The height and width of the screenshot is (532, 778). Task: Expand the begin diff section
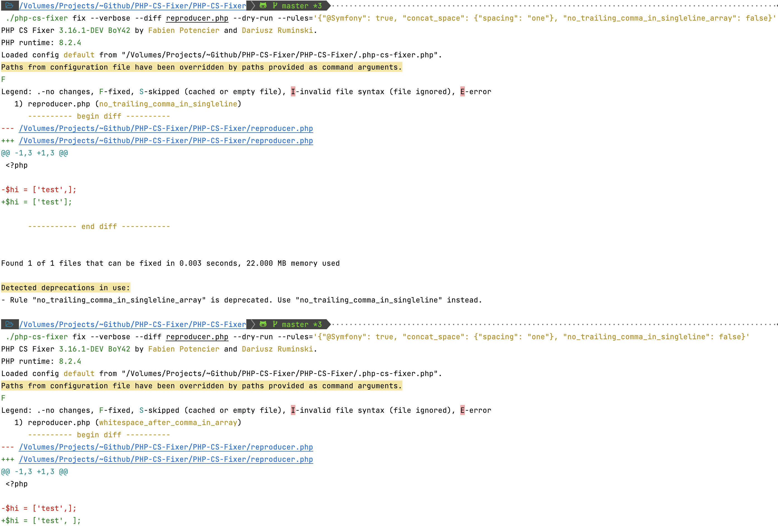(99, 116)
